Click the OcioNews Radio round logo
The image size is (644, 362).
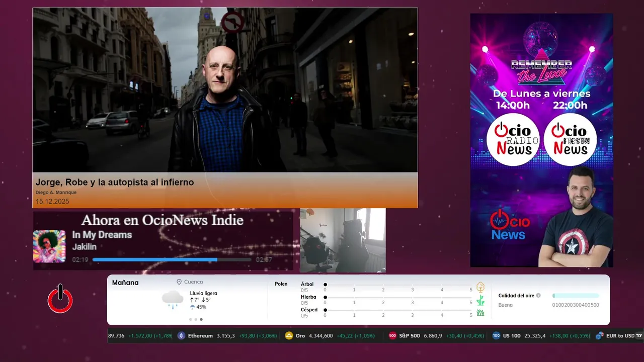513,139
